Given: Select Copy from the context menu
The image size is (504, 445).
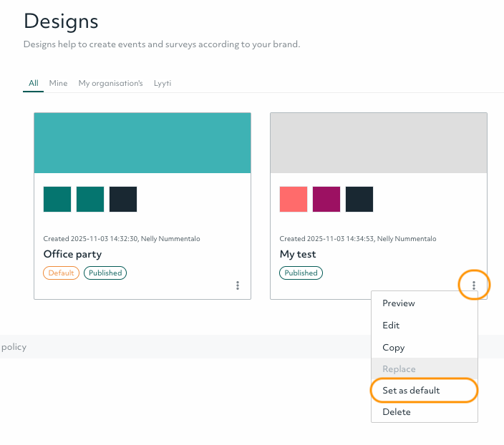Looking at the screenshot, I should click(394, 348).
